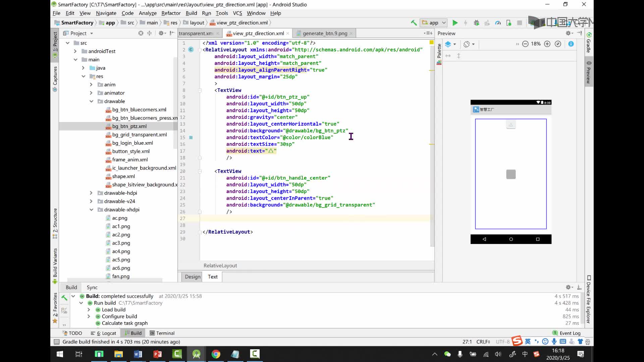Open the Build Variants tool window

[x=55, y=266]
